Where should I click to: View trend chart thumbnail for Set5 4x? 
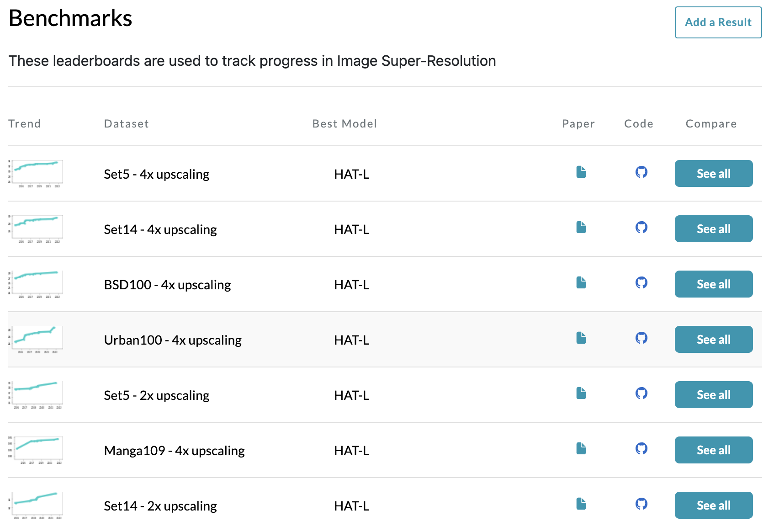pos(36,174)
